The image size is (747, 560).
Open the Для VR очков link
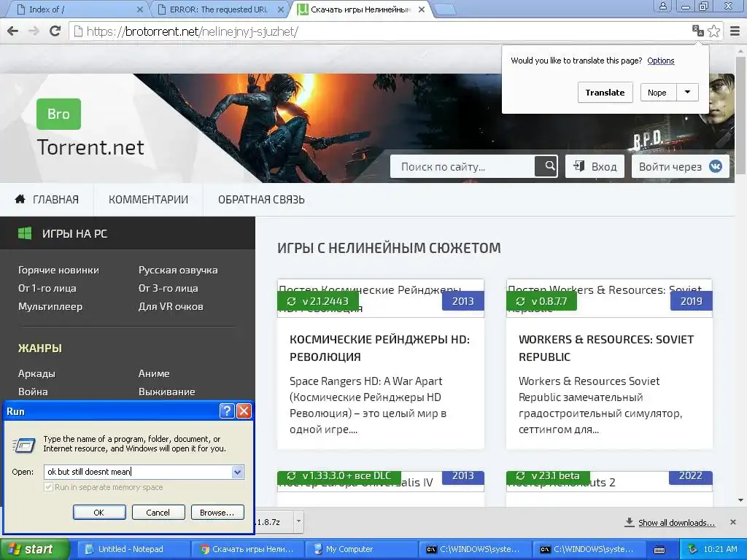(171, 307)
